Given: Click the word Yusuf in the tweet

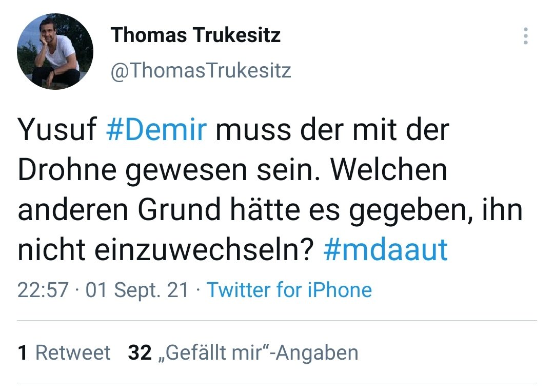Looking at the screenshot, I should coord(57,129).
